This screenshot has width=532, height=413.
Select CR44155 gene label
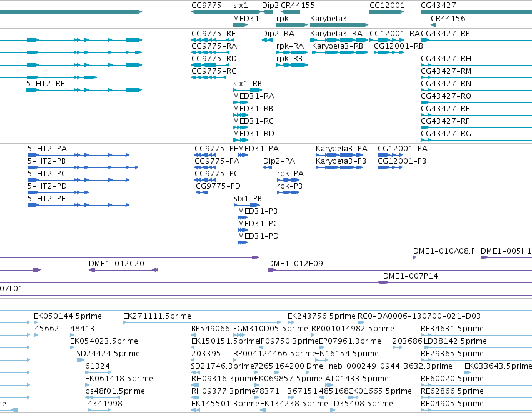[298, 6]
